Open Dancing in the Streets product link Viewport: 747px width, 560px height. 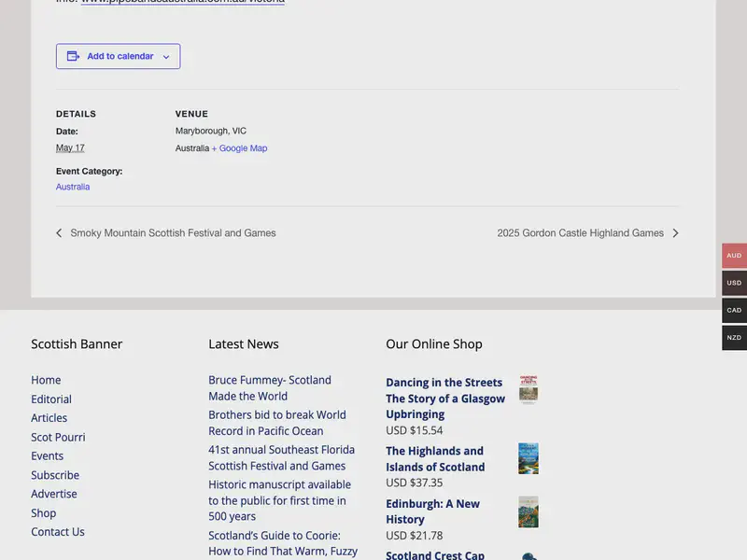(445, 399)
